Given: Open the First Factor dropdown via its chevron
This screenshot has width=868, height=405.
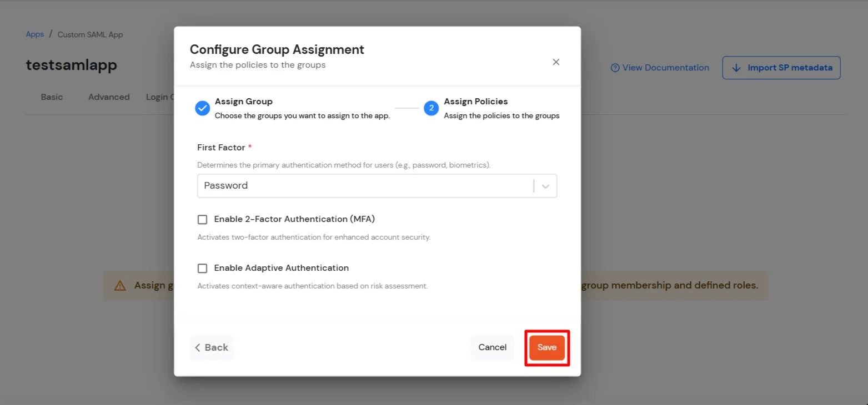Looking at the screenshot, I should (545, 186).
